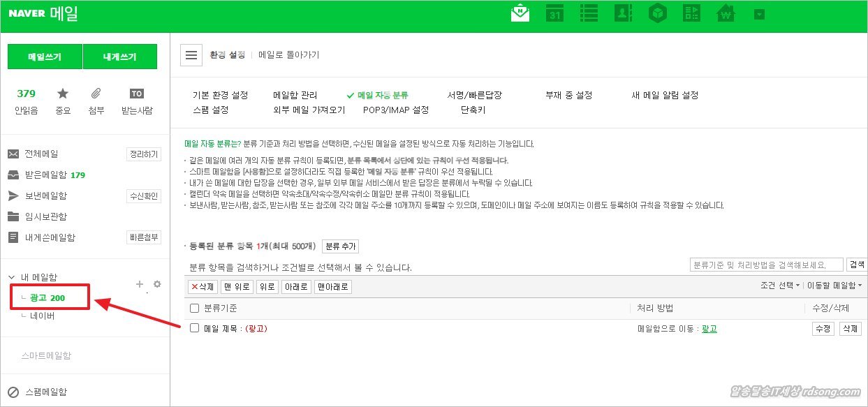This screenshot has height=407, width=868.
Task: Expand the 이동할 메일함 dropdown
Action: [x=834, y=286]
